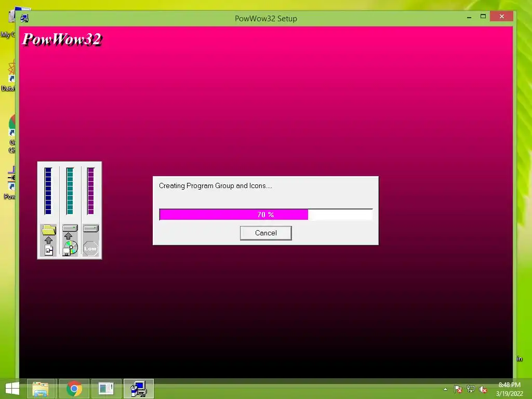532x399 pixels.
Task: Open the news reader taskbar app
Action: pyautogui.click(x=106, y=389)
